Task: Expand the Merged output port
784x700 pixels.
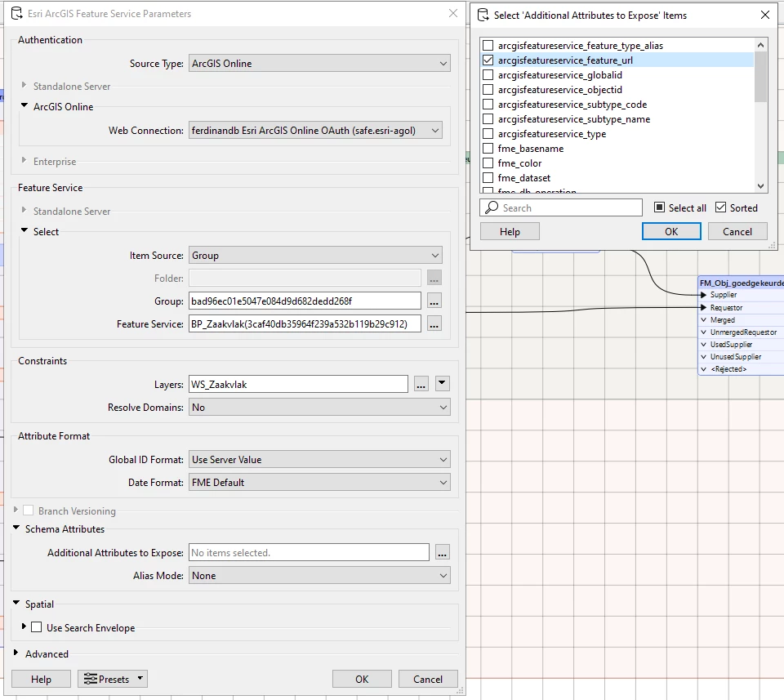Action: point(703,320)
